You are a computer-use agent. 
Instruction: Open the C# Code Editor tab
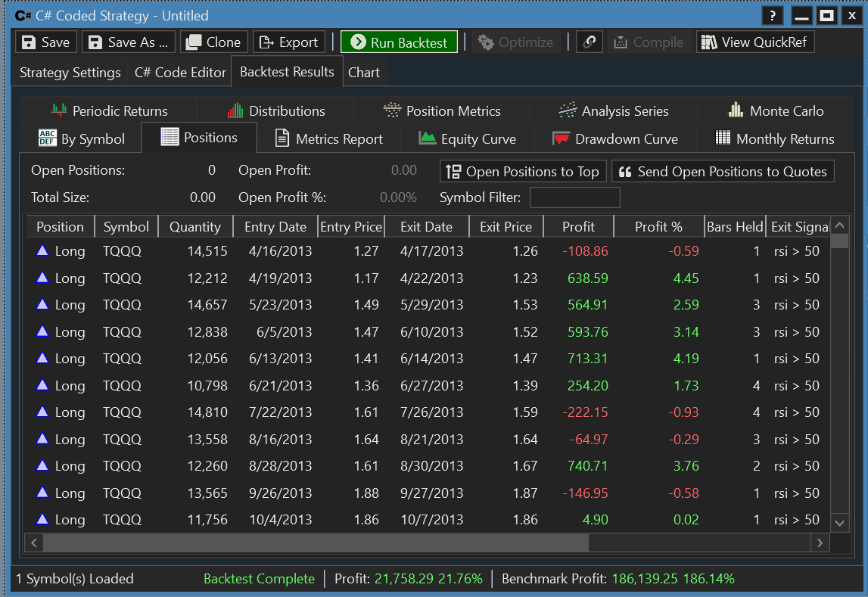click(x=180, y=73)
